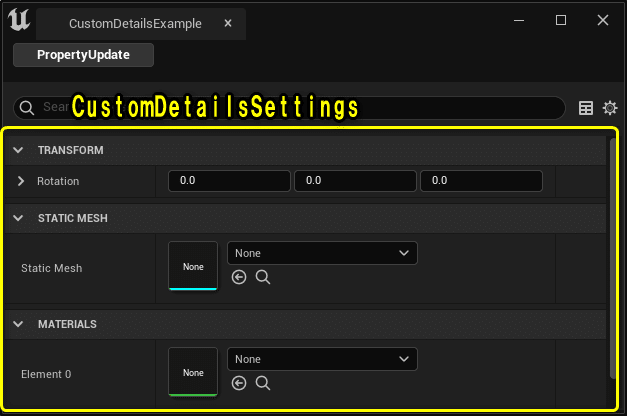Open the details settings gear icon
627x416 pixels.
click(x=610, y=108)
